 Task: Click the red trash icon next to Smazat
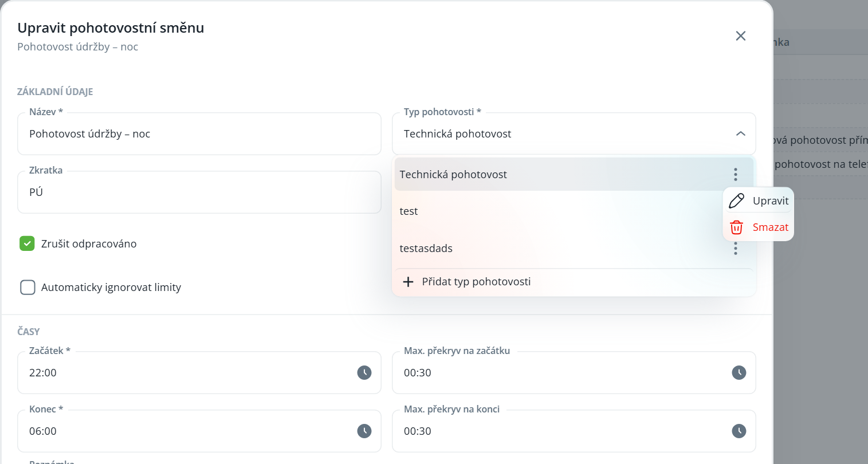(x=736, y=227)
